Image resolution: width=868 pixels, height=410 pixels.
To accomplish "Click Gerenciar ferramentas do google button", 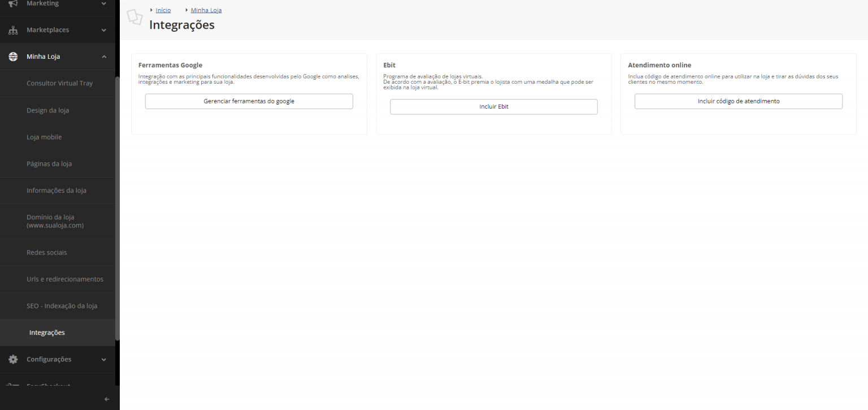I will tap(249, 101).
